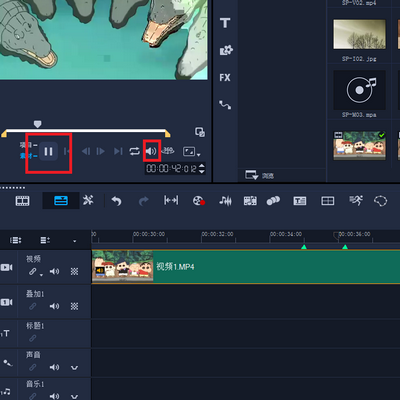Screen dimensions: 400x400
Task: Open the FX filter library
Action: pos(225,78)
